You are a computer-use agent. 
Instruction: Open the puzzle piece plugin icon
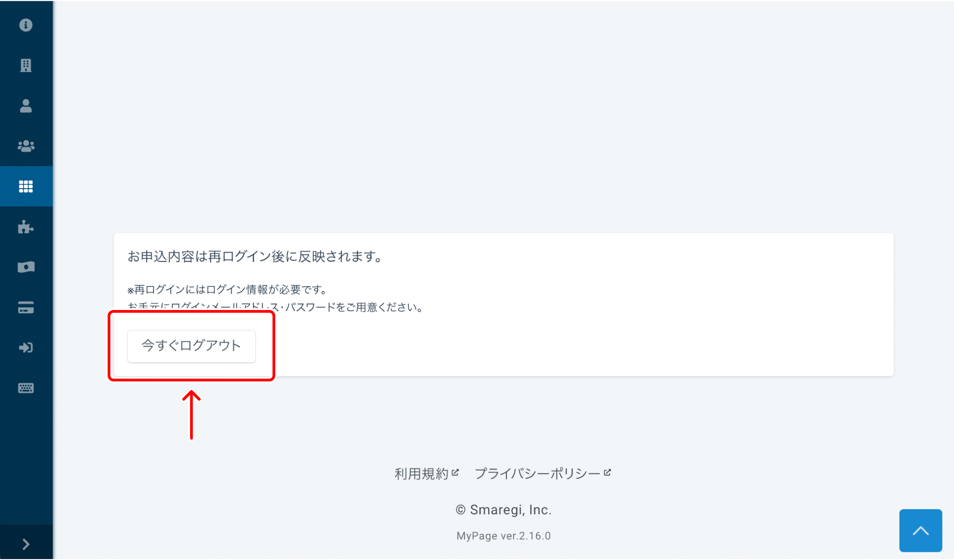(26, 227)
